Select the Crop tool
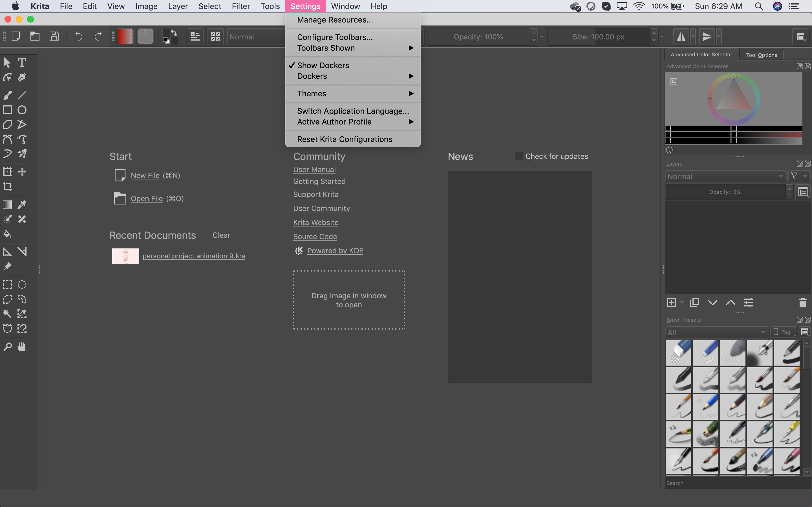 (x=7, y=186)
